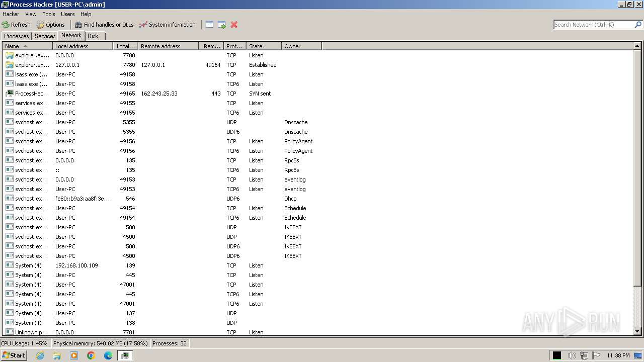Click Processes: 32 status bar entry
Screen dimensions: 644x362
170,343
